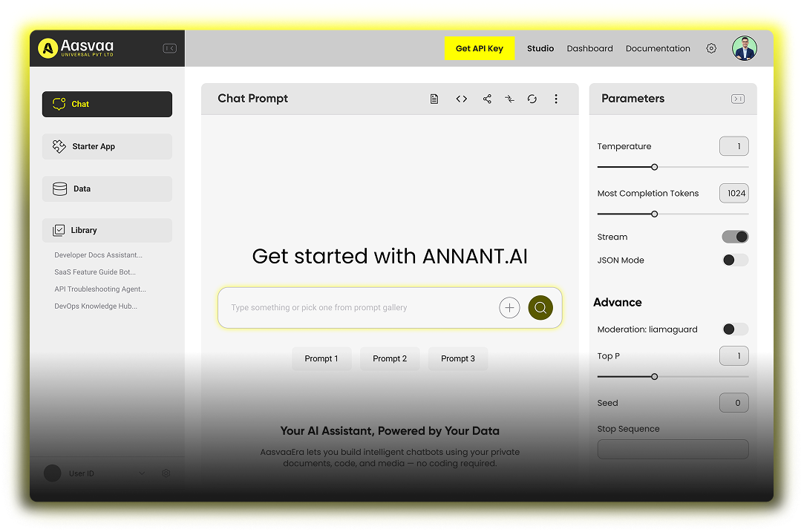
Task: Open the Documentation menu item
Action: (658, 48)
